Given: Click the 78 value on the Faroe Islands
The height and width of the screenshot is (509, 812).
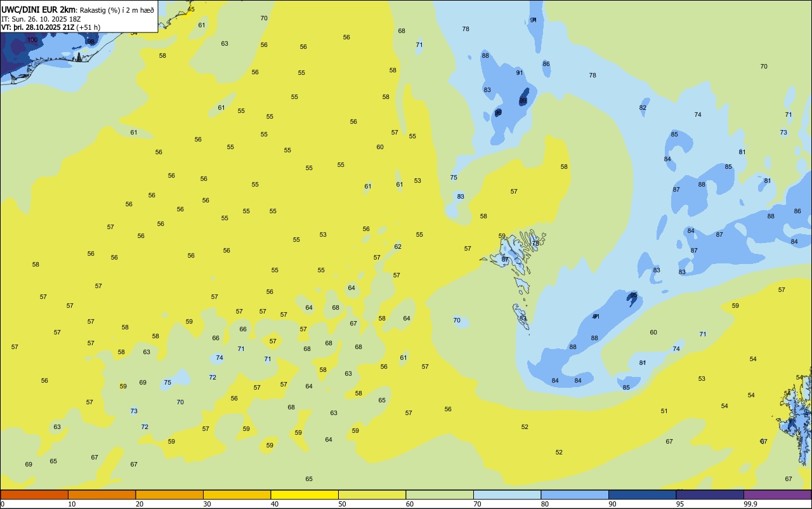Looking at the screenshot, I should (535, 243).
